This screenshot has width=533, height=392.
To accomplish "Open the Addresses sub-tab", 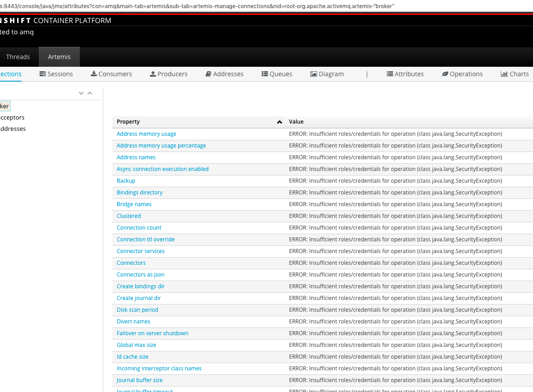I will [225, 74].
